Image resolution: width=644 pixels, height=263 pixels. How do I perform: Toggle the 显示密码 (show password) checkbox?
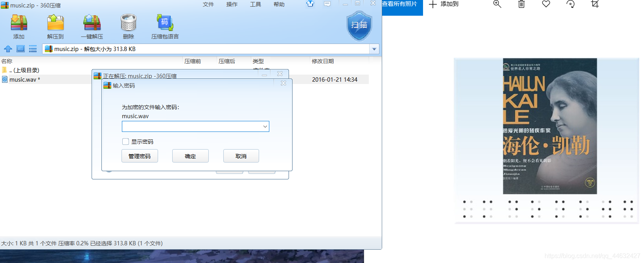pos(126,141)
